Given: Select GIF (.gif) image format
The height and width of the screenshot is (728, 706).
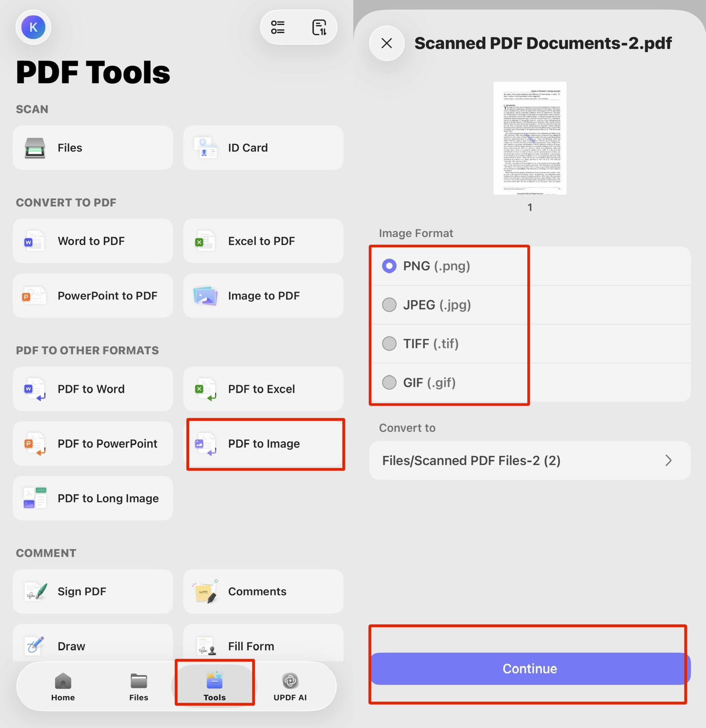Looking at the screenshot, I should 530,382.
